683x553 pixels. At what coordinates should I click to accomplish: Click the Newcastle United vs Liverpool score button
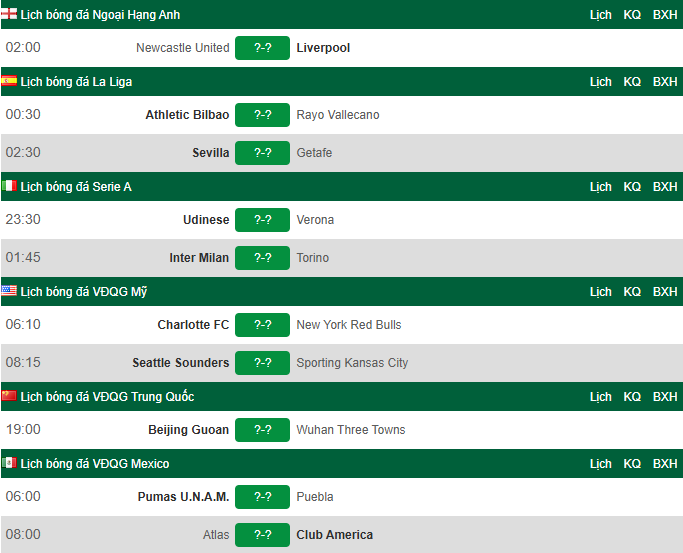[262, 48]
